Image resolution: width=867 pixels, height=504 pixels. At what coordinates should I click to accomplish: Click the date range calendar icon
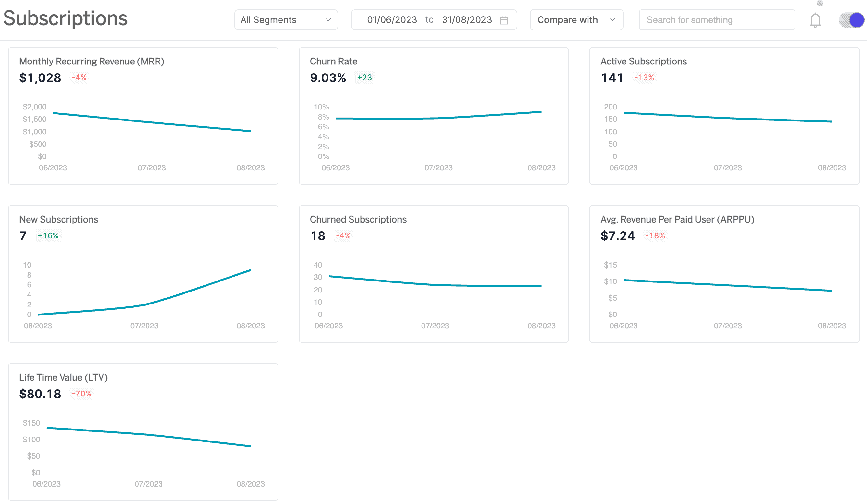pos(505,20)
